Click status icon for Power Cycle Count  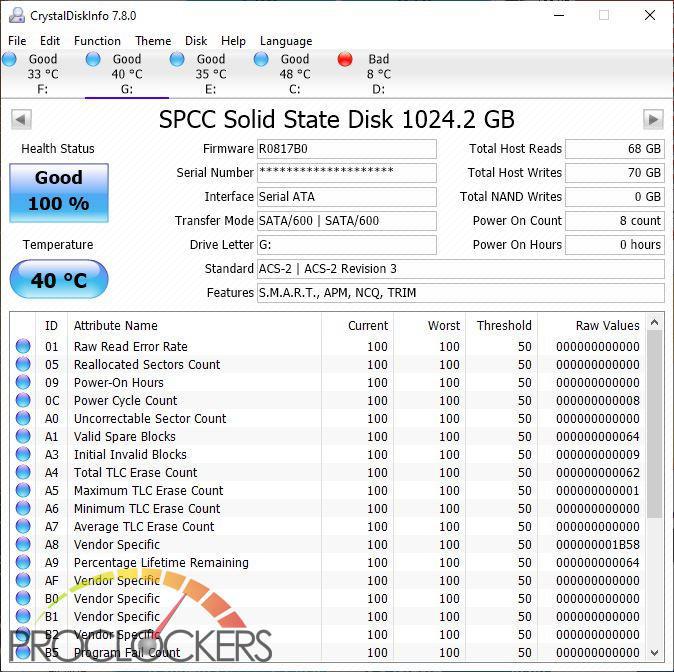(x=23, y=400)
